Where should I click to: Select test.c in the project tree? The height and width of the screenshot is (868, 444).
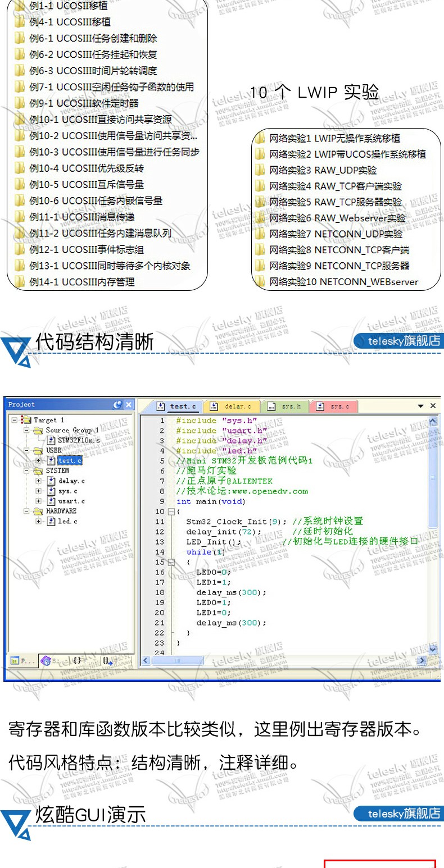point(70,461)
